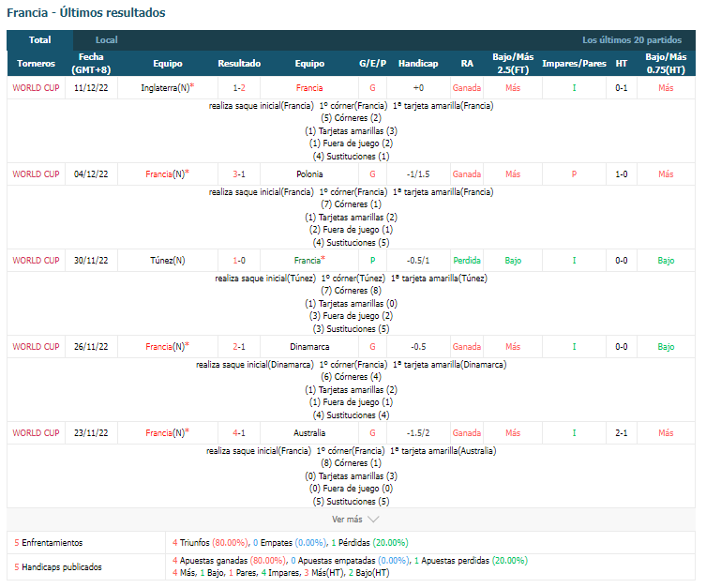Click '4 Apuestas ganadas (80.00%)' text

click(x=228, y=561)
